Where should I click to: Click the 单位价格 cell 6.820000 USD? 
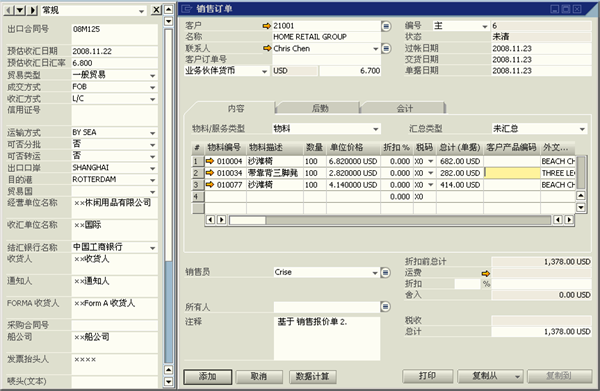tap(353, 161)
